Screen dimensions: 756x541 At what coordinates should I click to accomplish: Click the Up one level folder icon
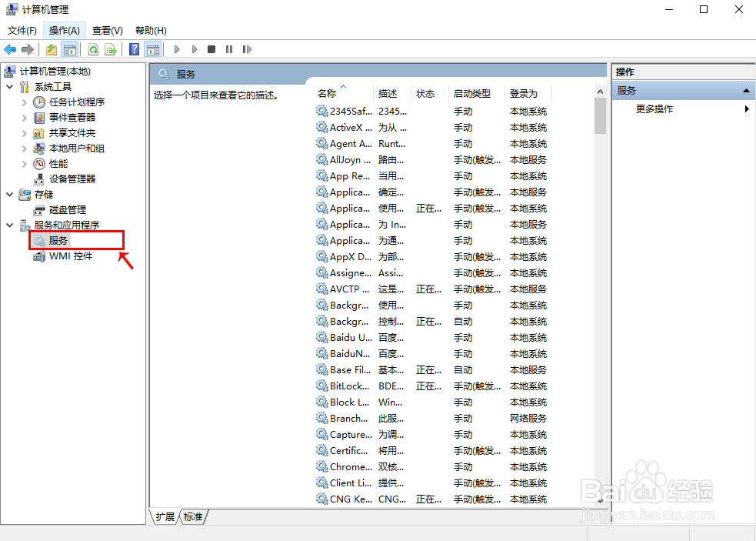click(x=52, y=49)
